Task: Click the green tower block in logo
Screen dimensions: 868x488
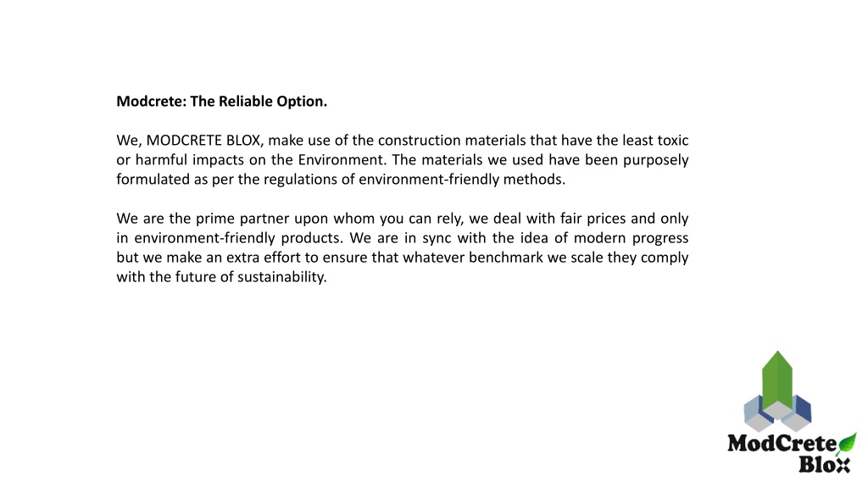Action: 777,380
